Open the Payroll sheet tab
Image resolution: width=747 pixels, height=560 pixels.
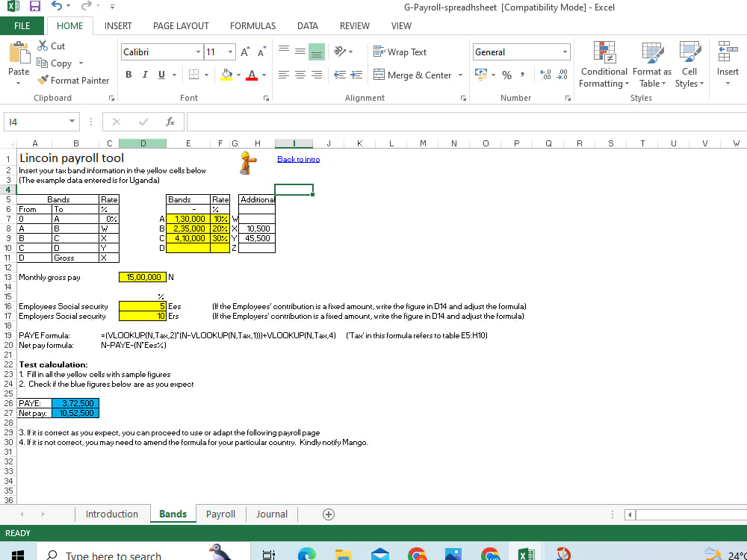point(220,514)
